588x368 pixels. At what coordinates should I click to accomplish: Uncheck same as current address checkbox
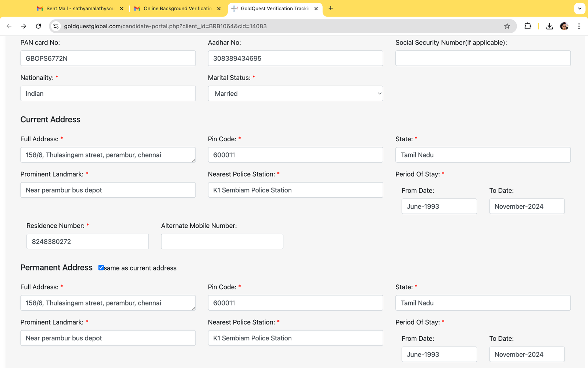[101, 268]
